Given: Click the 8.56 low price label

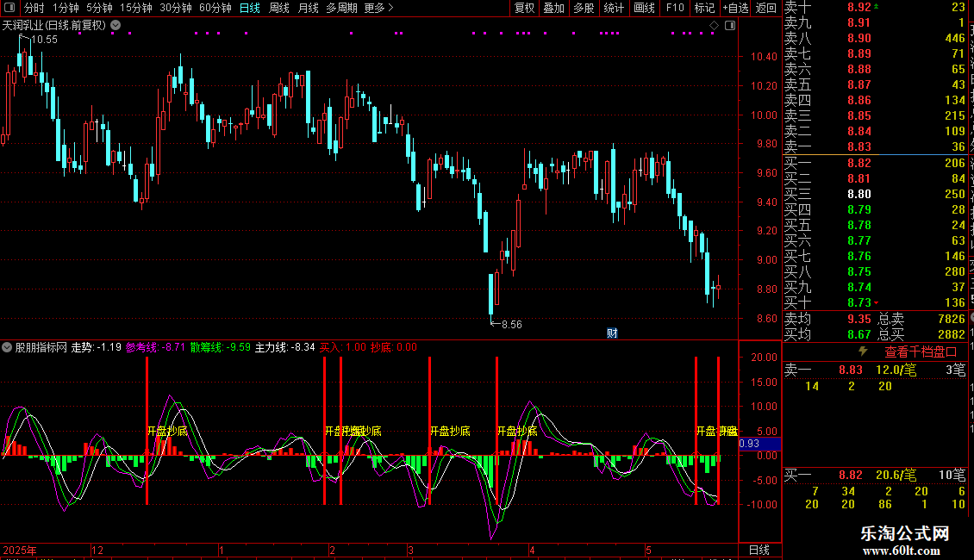Looking at the screenshot, I should click(x=511, y=325).
